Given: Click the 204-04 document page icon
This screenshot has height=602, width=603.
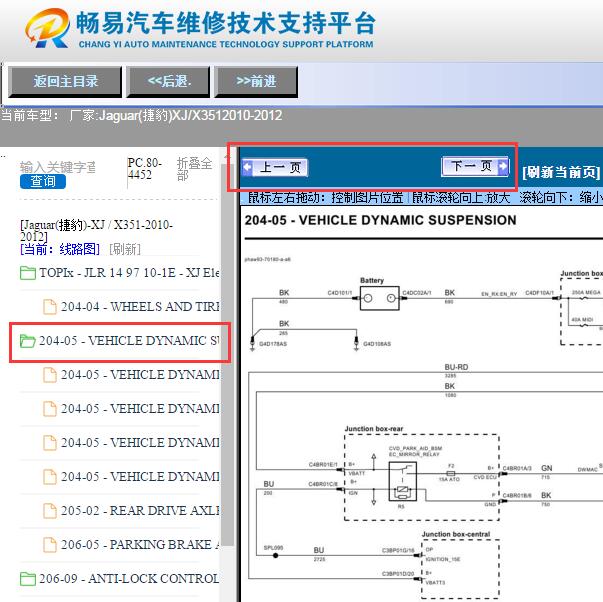Looking at the screenshot, I should [x=50, y=307].
